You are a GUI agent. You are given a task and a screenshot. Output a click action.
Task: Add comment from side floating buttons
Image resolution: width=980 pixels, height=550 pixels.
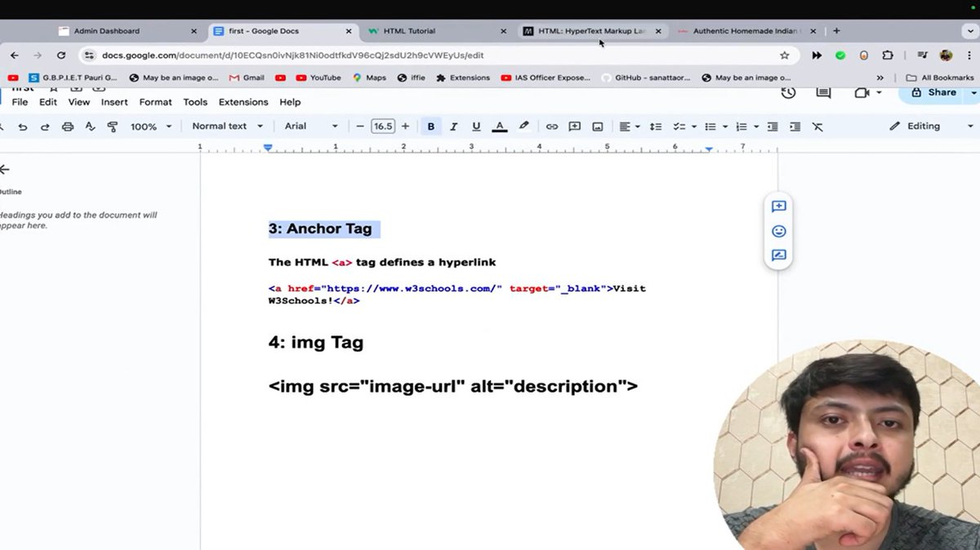click(x=778, y=206)
